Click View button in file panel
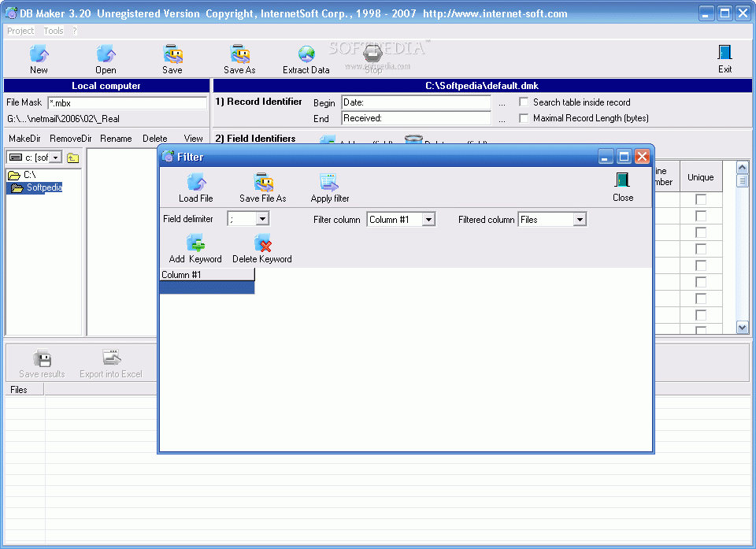The width and height of the screenshot is (756, 549). (193, 139)
